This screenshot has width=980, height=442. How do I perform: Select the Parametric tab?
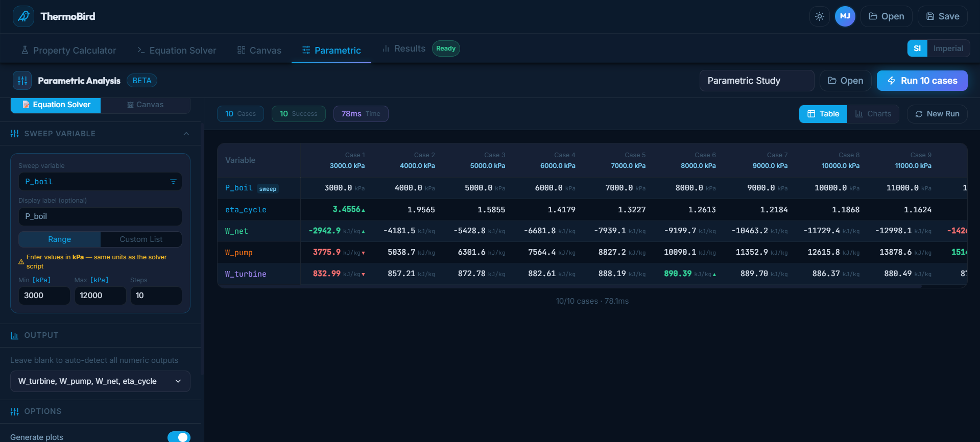(x=331, y=50)
